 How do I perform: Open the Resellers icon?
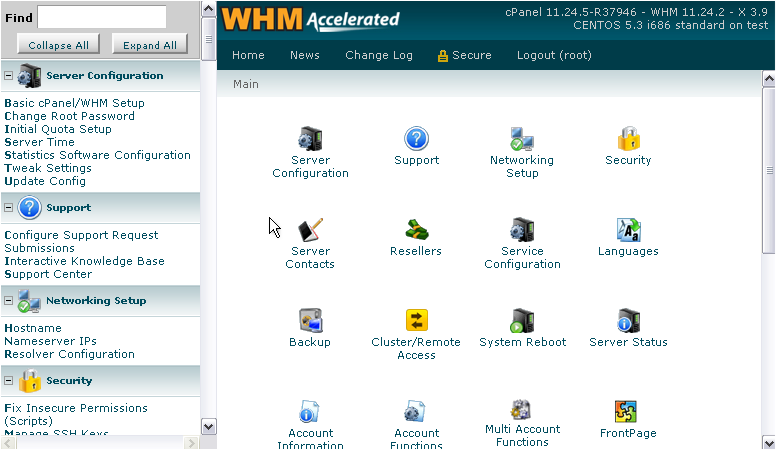click(x=416, y=230)
